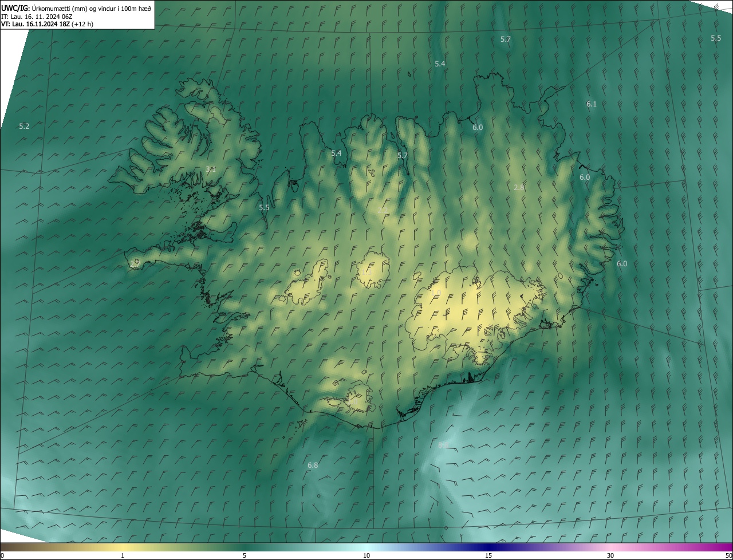Image resolution: width=733 pixels, height=560 pixels.
Task: Click the colorbar tick label 10
Action: [x=366, y=556]
